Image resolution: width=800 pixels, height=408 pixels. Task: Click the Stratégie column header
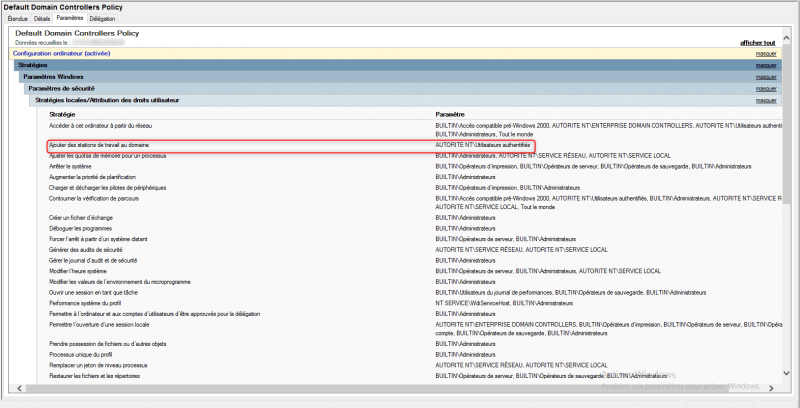pyautogui.click(x=61, y=114)
